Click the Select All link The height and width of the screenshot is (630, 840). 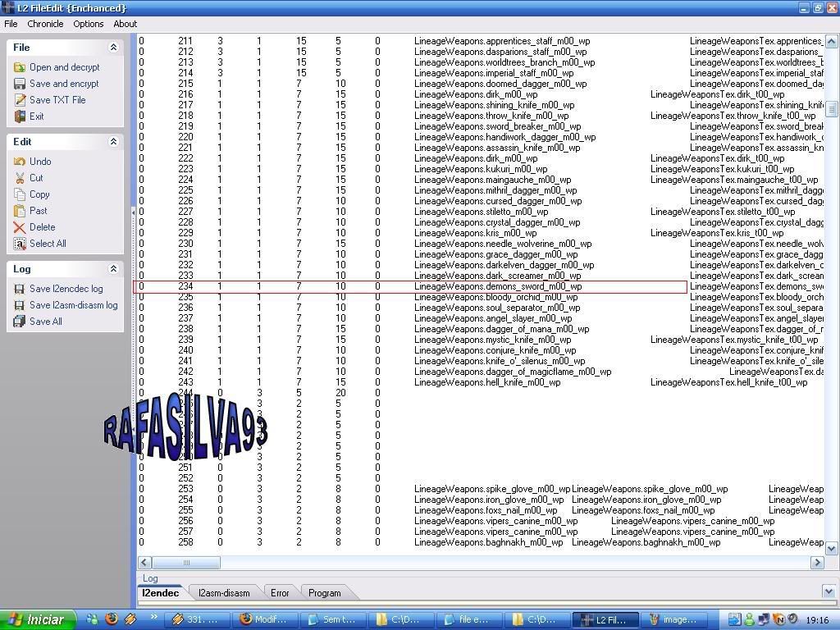pyautogui.click(x=48, y=244)
